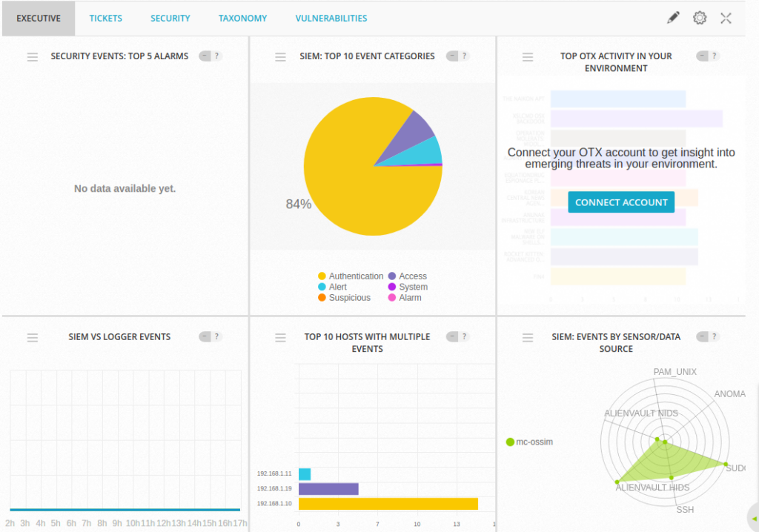
Task: Click the fullscreen arrows icon
Action: click(726, 18)
